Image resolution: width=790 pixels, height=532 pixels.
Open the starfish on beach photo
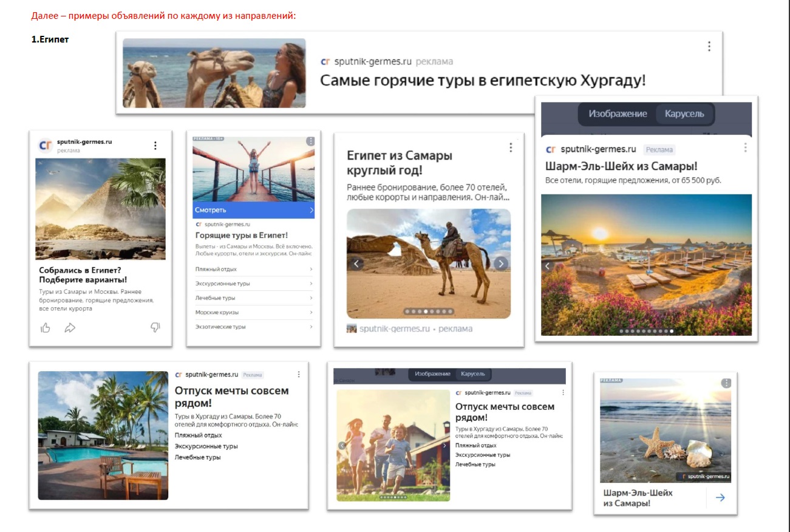(x=666, y=431)
